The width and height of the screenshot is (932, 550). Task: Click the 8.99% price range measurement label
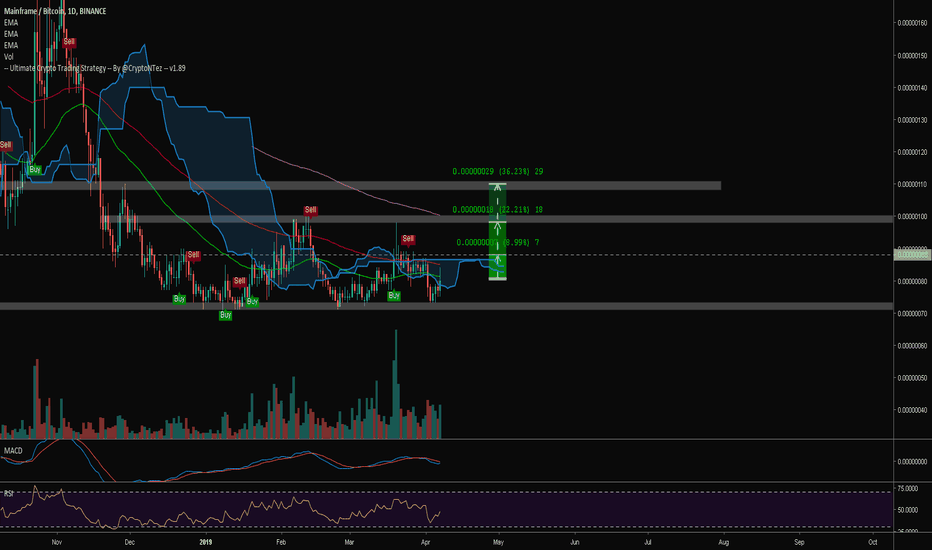[x=498, y=242]
